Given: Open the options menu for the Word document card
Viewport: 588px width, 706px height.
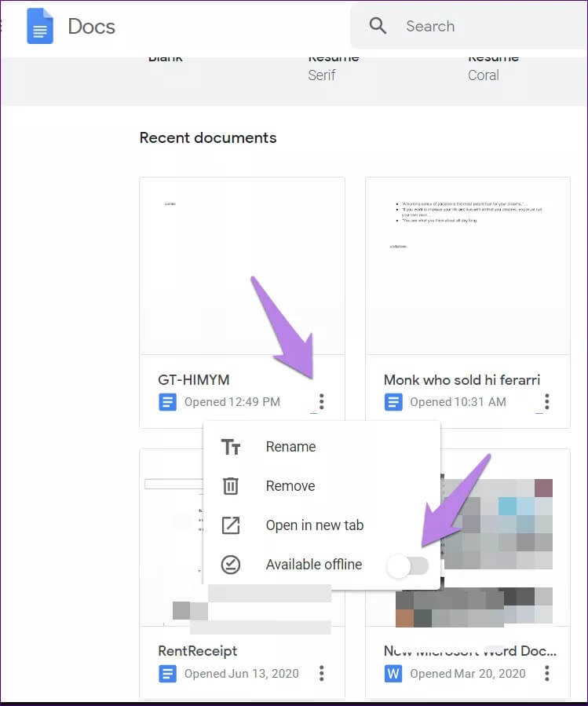Looking at the screenshot, I should [x=547, y=673].
